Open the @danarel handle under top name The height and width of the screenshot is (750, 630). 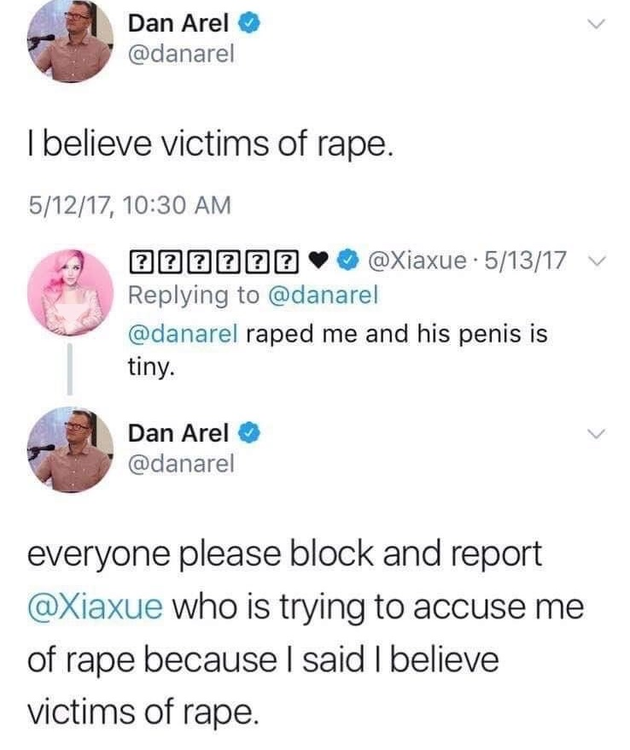pyautogui.click(x=181, y=54)
